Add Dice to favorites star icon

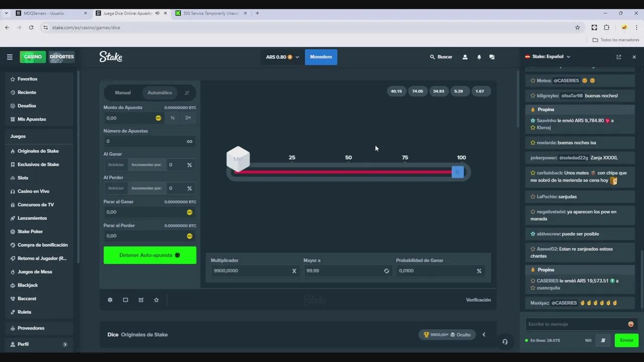156,300
